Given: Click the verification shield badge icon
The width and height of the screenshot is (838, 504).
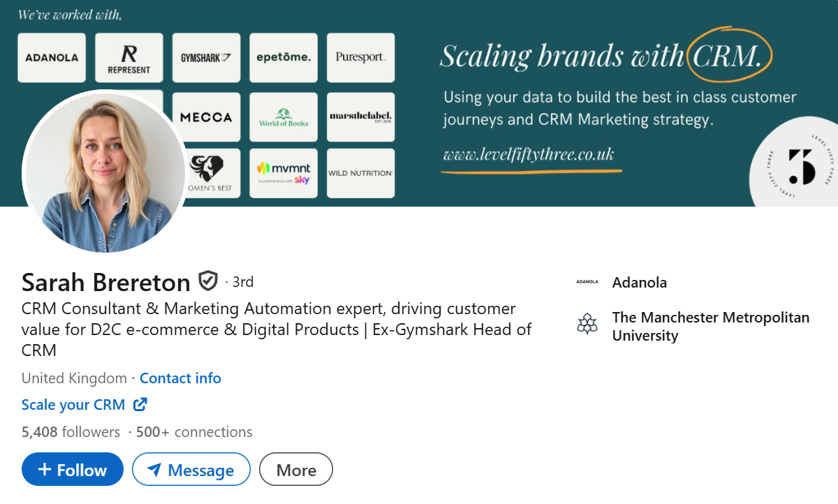Looking at the screenshot, I should pyautogui.click(x=208, y=281).
